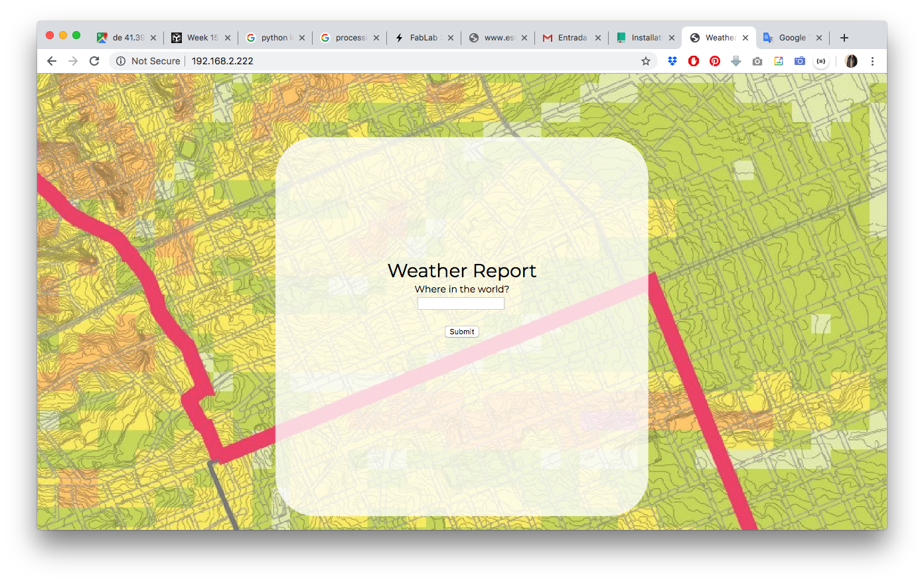Click the 'Where in the world?' label

tap(462, 289)
